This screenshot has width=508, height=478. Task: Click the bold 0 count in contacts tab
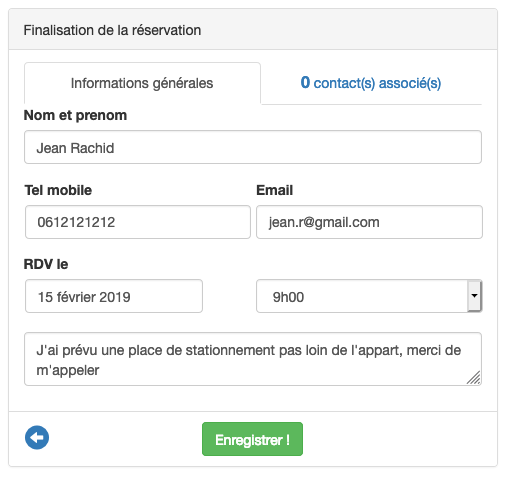point(305,82)
